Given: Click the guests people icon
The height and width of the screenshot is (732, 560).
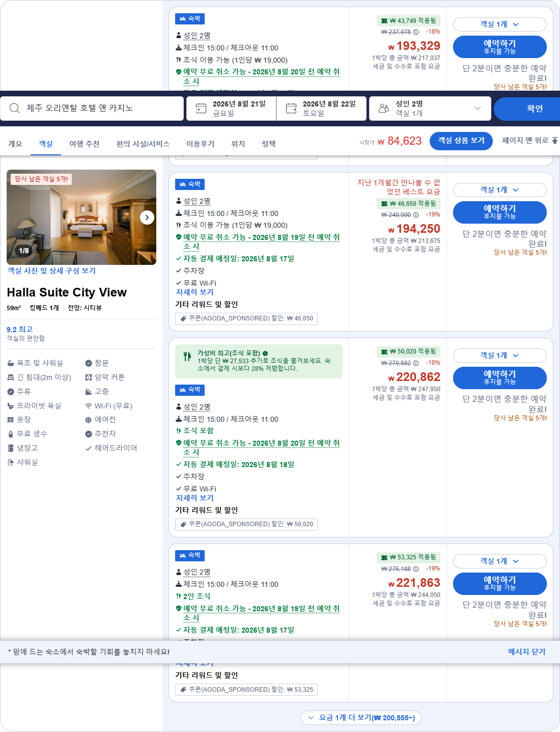Looking at the screenshot, I should pos(384,108).
